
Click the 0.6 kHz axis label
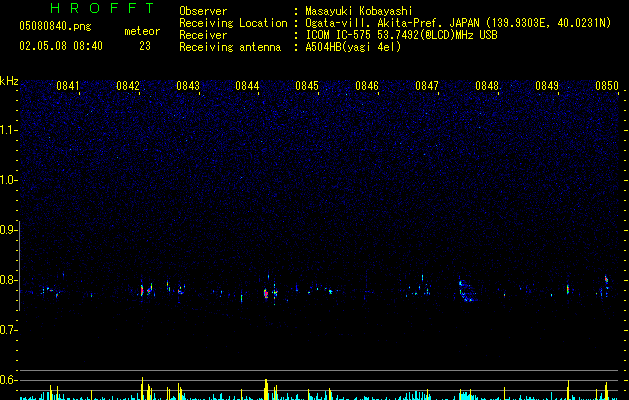point(7,380)
